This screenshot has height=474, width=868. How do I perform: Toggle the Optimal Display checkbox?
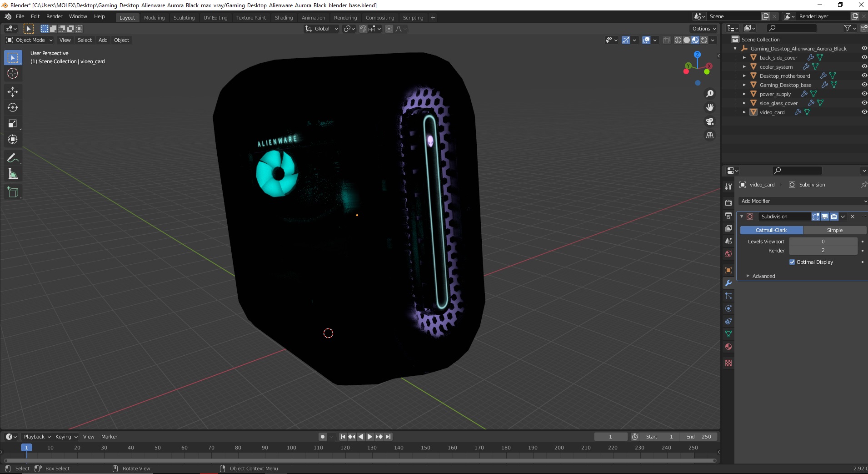point(792,262)
